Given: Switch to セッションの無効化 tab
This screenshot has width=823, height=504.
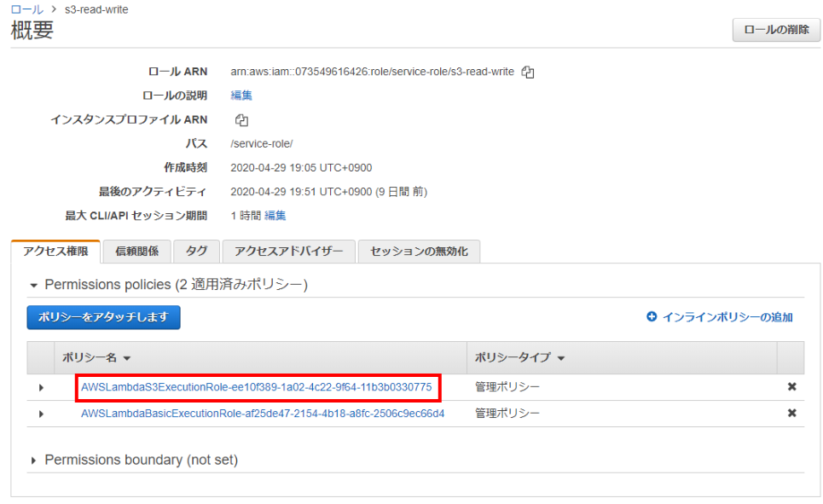Looking at the screenshot, I should (x=419, y=252).
